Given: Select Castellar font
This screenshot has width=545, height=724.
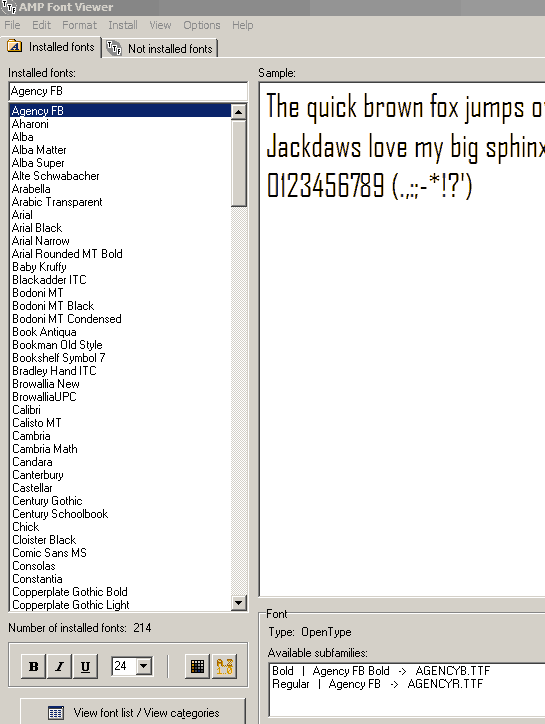Looking at the screenshot, I should tap(120, 488).
